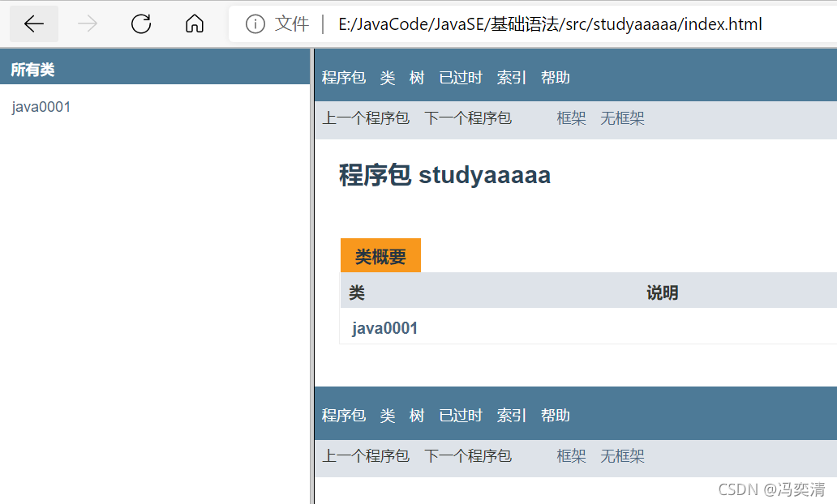Click the file info icon beside 文件
This screenshot has height=504, width=837.
point(254,23)
